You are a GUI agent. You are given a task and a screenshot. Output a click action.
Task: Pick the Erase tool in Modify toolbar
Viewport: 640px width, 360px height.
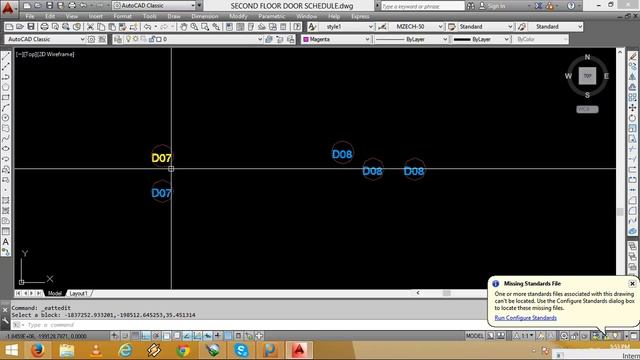tap(632, 56)
